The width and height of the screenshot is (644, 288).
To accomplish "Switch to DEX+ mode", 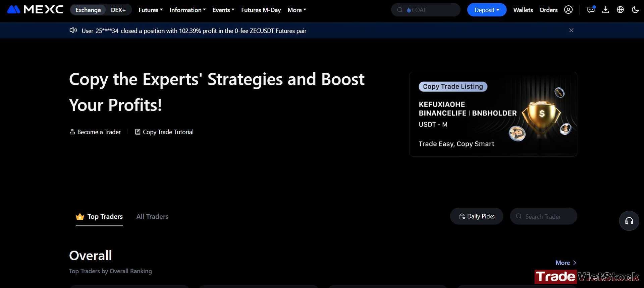I will coord(118,10).
